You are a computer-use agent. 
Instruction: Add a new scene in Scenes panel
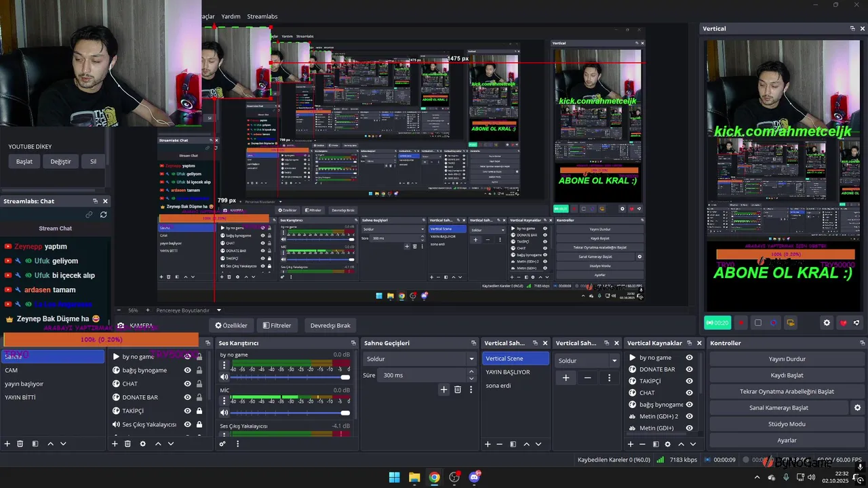7,444
